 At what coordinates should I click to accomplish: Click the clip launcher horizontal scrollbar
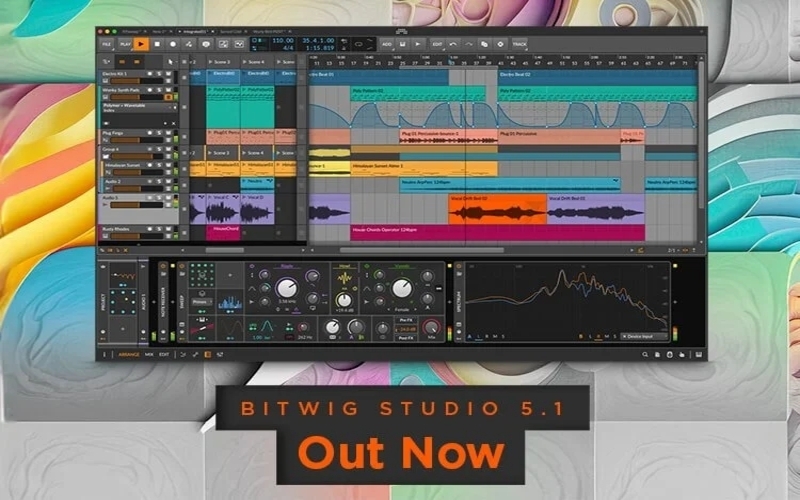pyautogui.click(x=224, y=251)
